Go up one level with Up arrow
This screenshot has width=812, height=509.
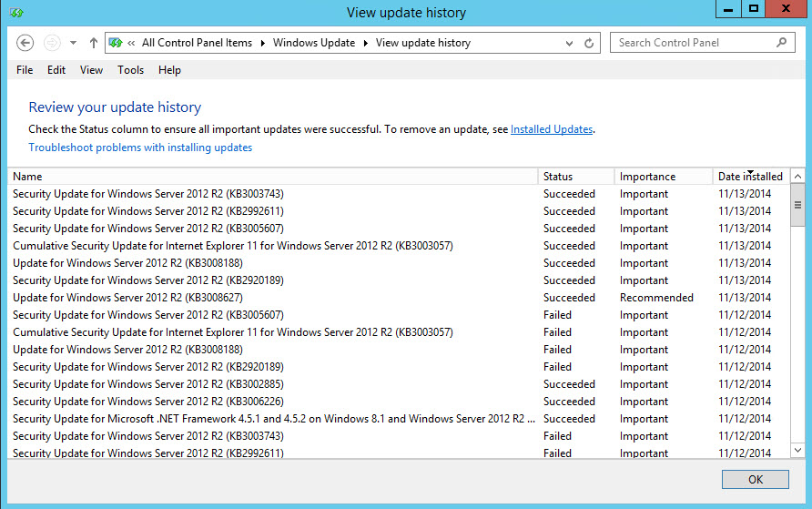pyautogui.click(x=93, y=43)
